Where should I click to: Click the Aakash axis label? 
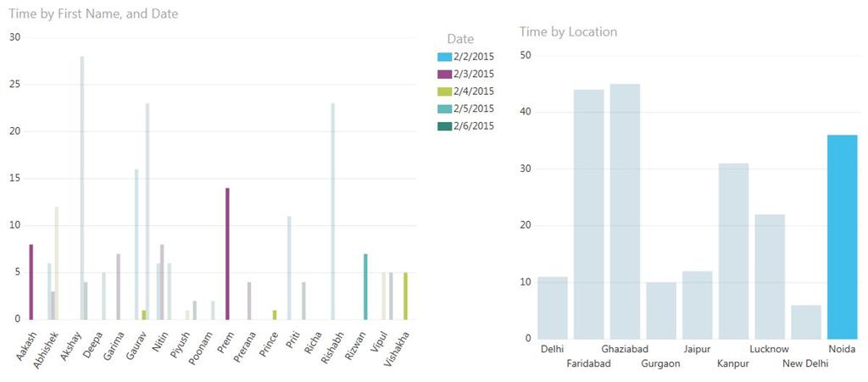click(x=26, y=346)
